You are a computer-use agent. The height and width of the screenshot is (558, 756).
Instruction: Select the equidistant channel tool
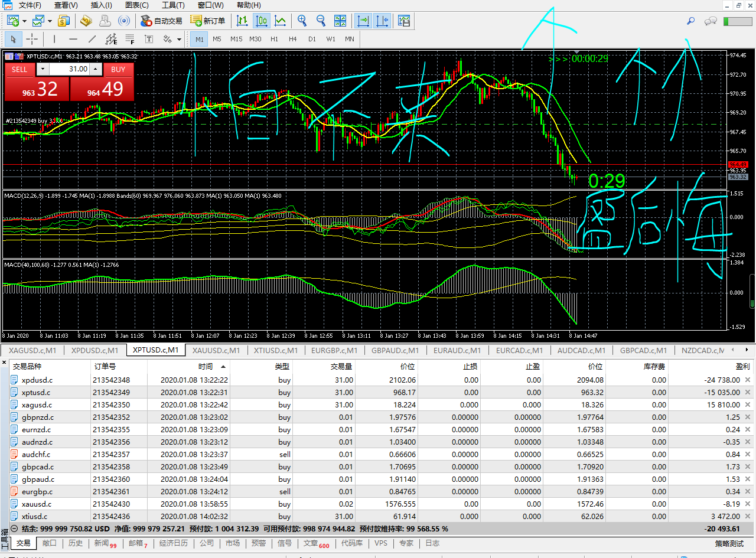tap(111, 40)
